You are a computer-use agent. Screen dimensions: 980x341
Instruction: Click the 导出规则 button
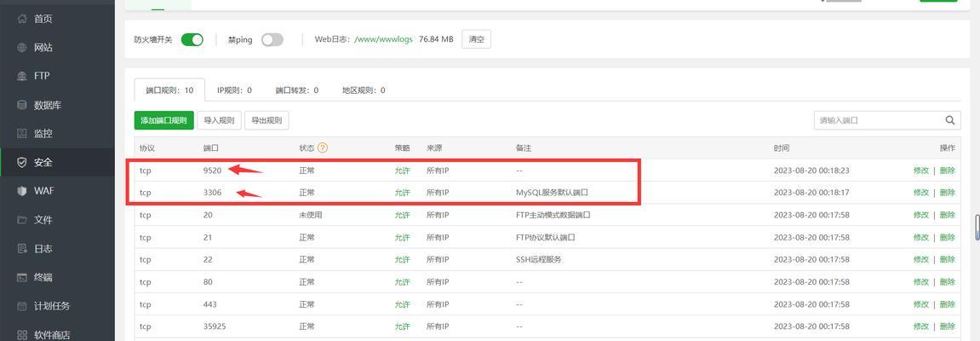pos(266,121)
